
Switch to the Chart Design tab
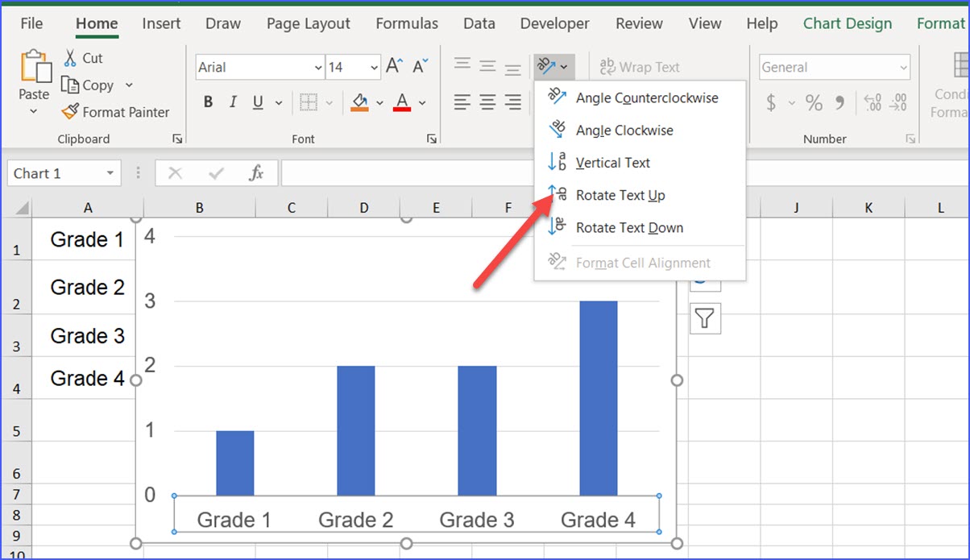click(847, 23)
